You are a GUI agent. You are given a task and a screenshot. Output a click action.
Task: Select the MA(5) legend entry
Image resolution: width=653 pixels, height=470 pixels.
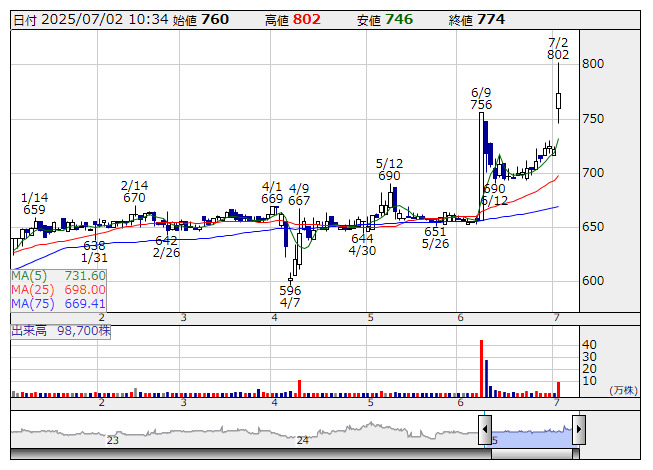[x=59, y=275]
